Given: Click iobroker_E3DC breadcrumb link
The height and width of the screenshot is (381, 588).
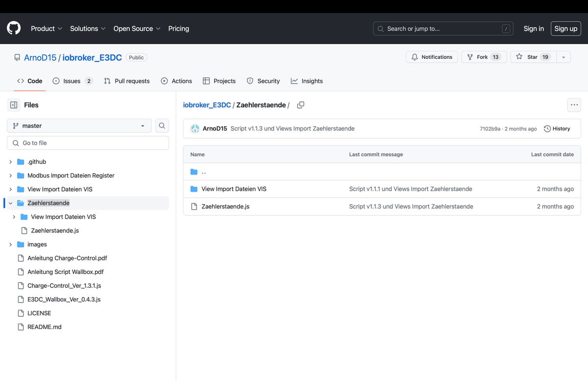Looking at the screenshot, I should click(x=207, y=105).
